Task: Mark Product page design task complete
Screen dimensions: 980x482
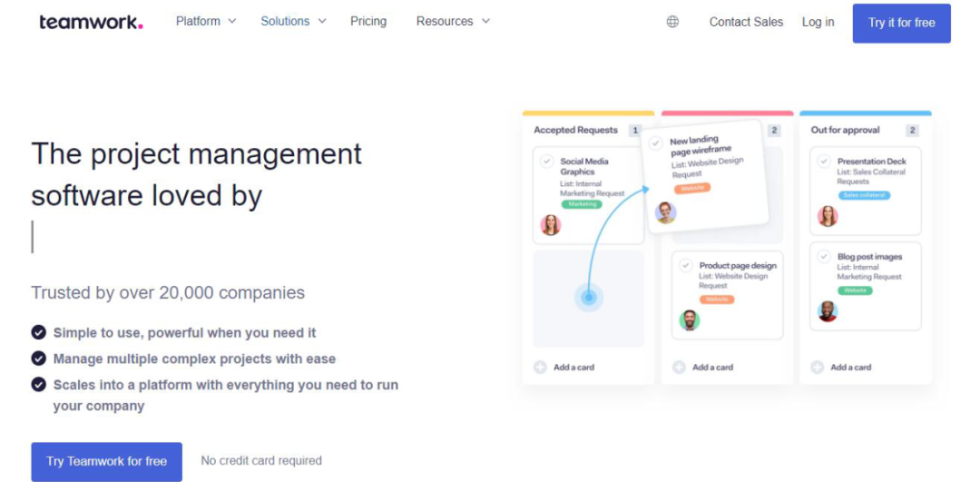Action: pos(686,265)
